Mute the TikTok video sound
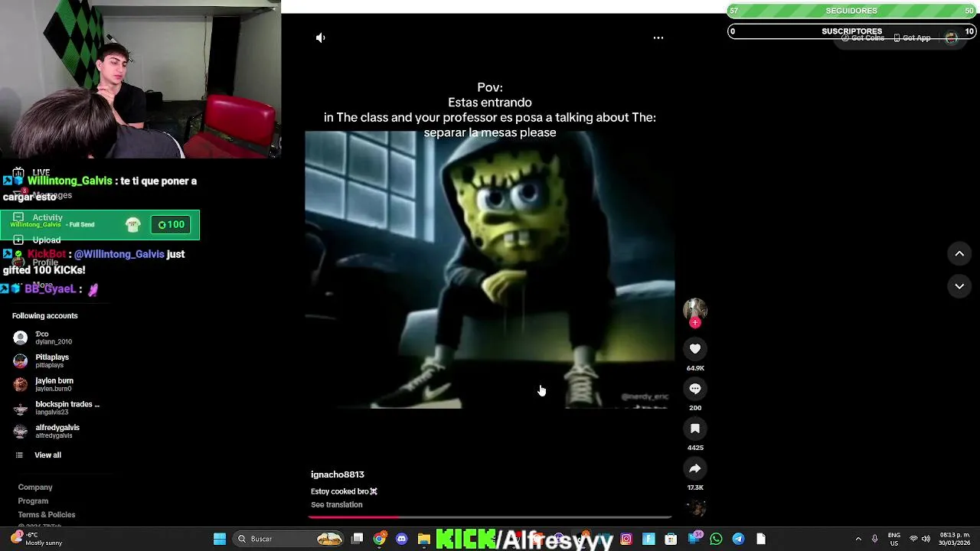This screenshot has width=980, height=551. pyautogui.click(x=321, y=37)
